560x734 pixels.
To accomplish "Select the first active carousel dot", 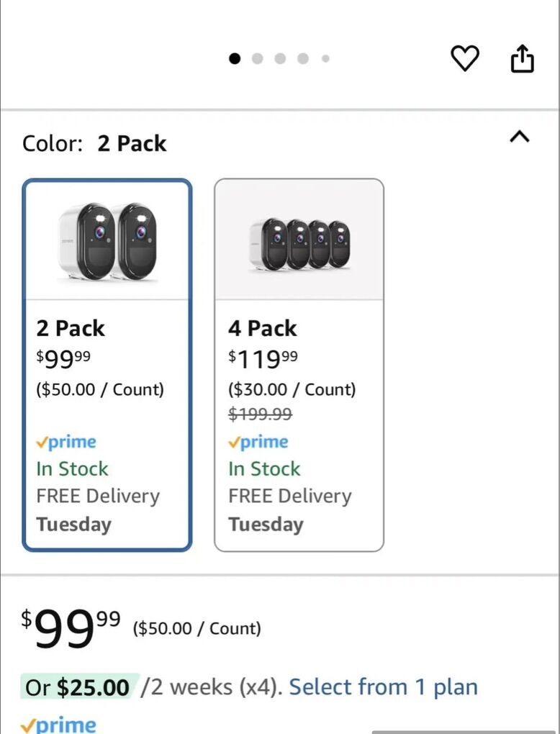I will pyautogui.click(x=235, y=59).
